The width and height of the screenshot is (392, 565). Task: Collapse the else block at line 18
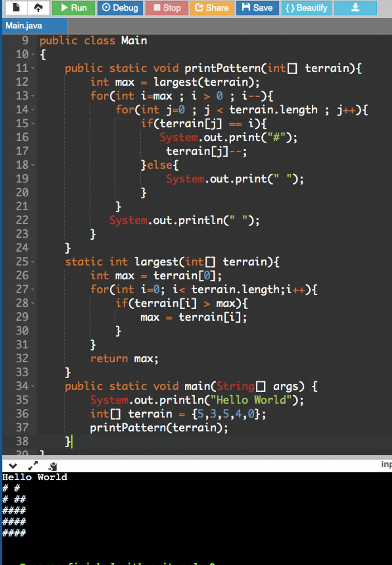33,165
